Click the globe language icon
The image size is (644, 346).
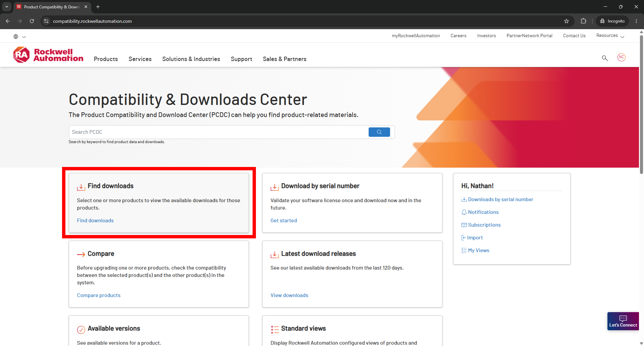16,37
